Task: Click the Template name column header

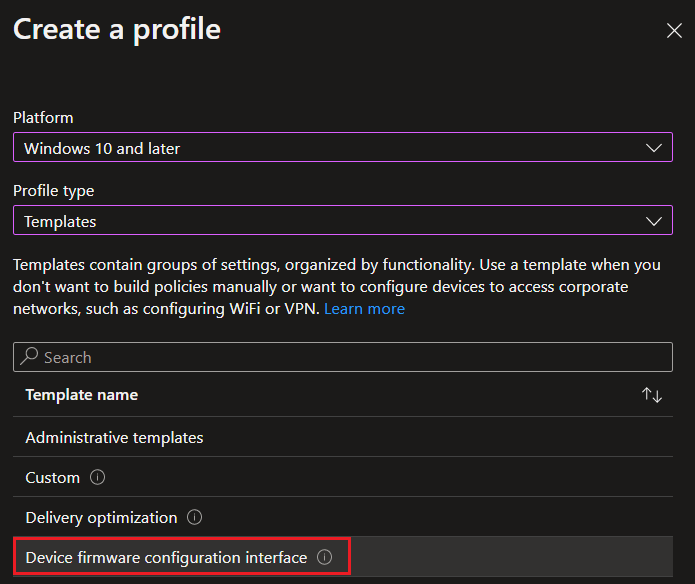Action: [82, 395]
